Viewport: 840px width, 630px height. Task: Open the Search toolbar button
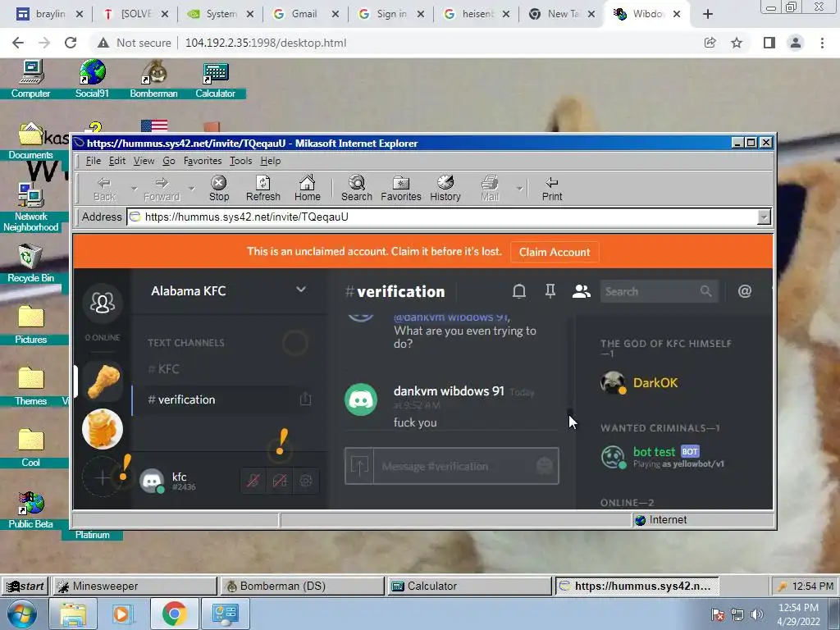coord(357,189)
